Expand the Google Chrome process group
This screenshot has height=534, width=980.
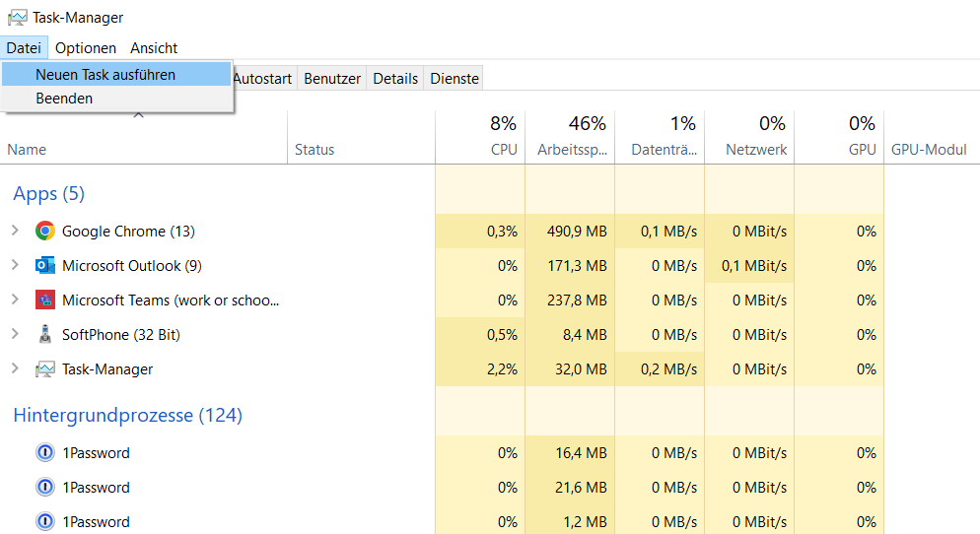click(x=15, y=231)
